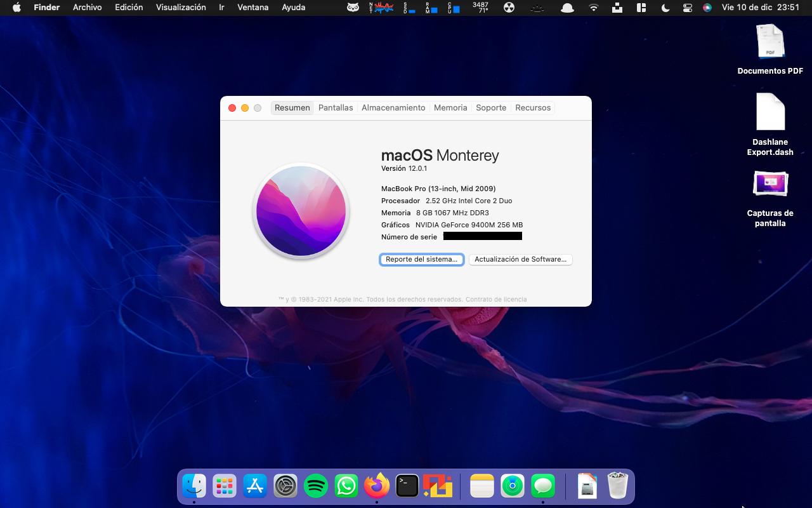Click the sleeping animal menu bar icon
The width and height of the screenshot is (812, 508).
tap(538, 8)
